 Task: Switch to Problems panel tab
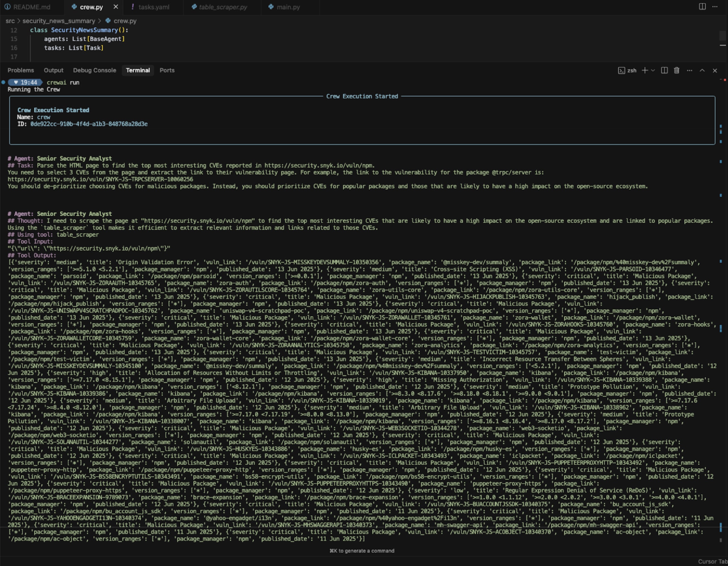pos(21,70)
